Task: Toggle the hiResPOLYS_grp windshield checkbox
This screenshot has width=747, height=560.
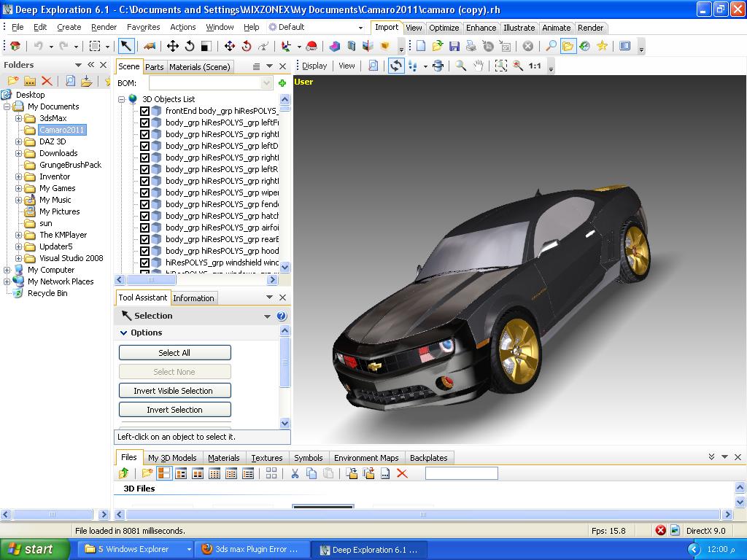Action: click(145, 262)
